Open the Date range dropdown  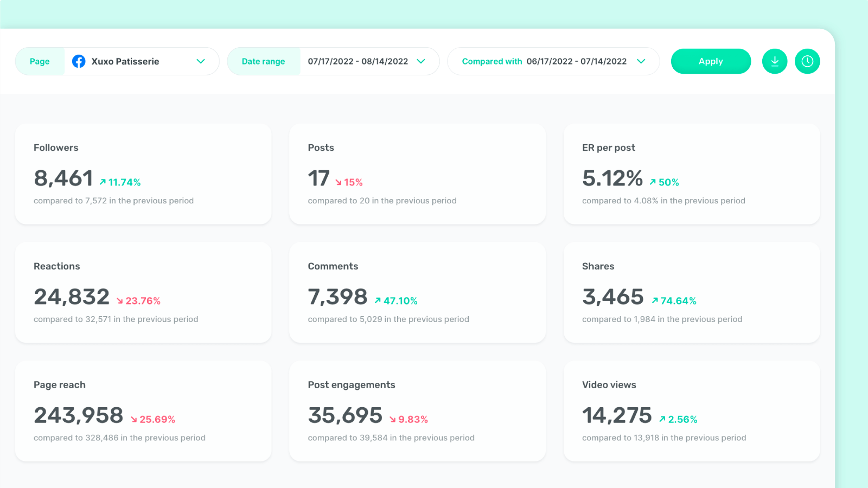click(x=421, y=61)
